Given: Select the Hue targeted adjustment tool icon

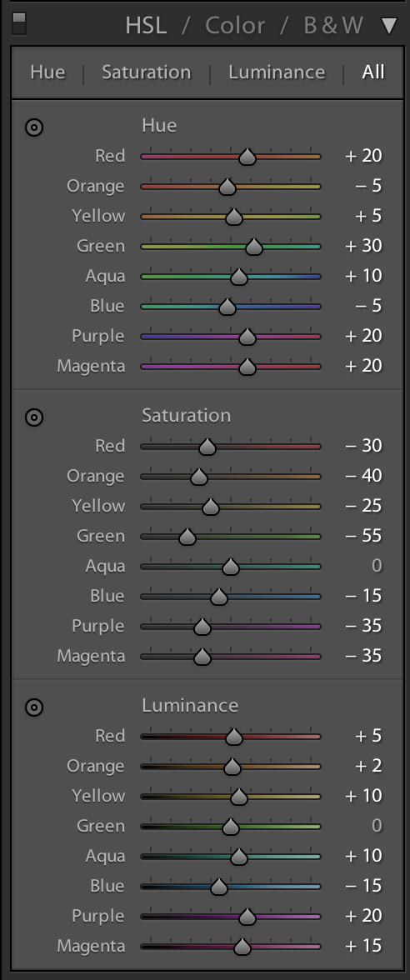Looking at the screenshot, I should coord(33,127).
